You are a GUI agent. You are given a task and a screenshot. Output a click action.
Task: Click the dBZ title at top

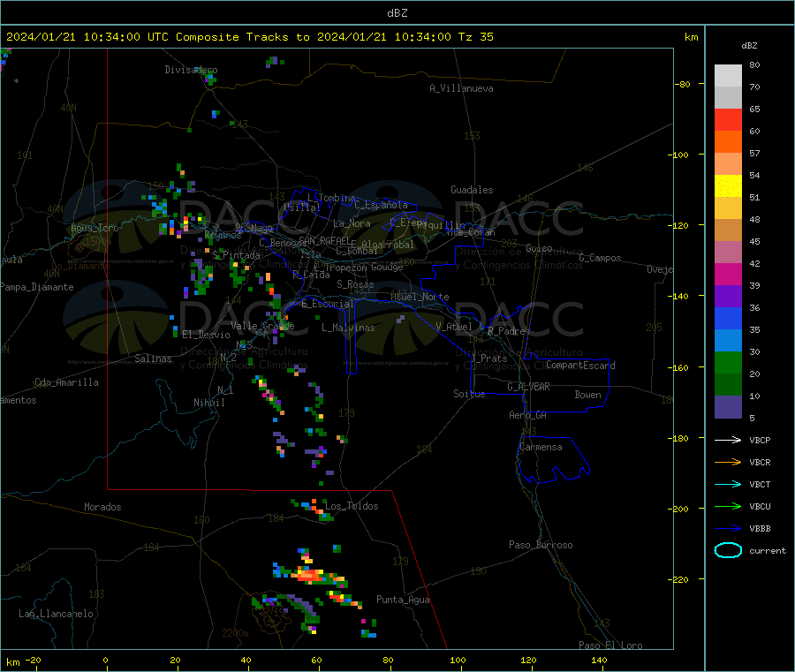[397, 13]
